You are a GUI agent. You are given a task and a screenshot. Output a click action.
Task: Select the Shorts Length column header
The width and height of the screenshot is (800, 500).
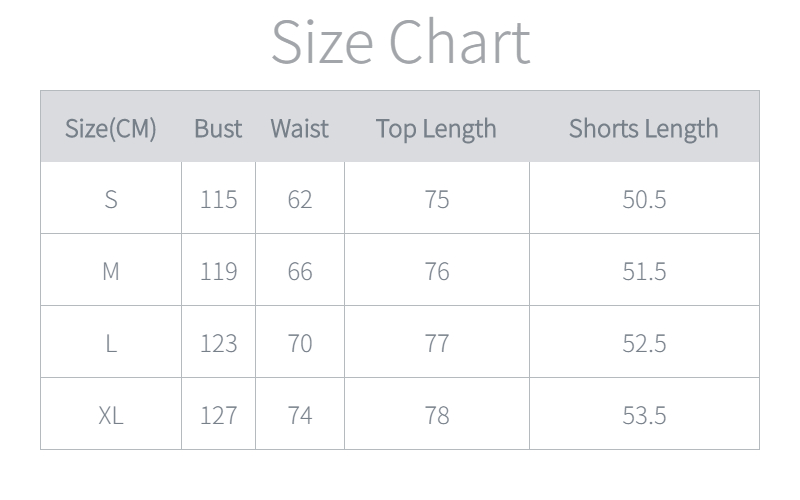(643, 128)
